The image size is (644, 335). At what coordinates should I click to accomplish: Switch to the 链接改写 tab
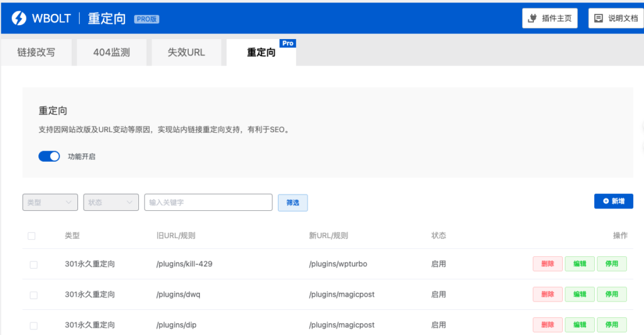(36, 52)
